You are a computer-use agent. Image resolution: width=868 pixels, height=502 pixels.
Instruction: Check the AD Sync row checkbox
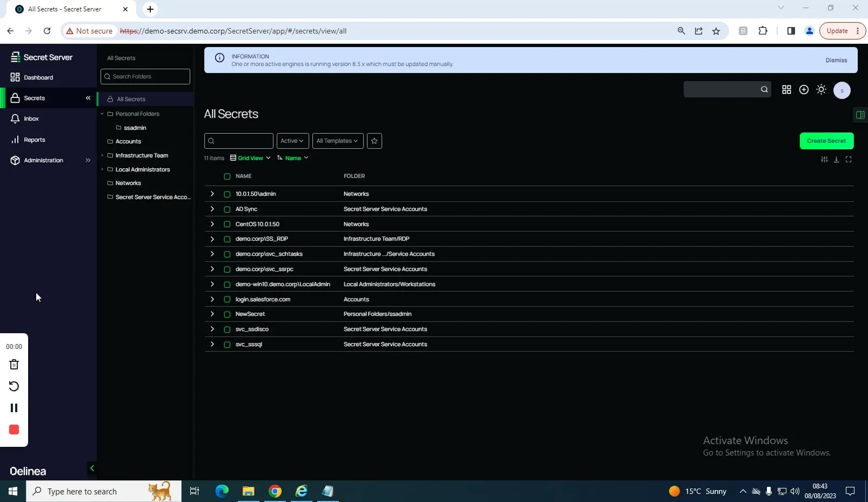point(227,209)
